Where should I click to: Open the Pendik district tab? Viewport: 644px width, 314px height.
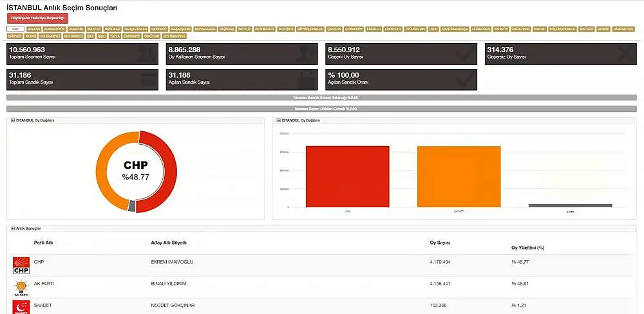[x=603, y=29]
